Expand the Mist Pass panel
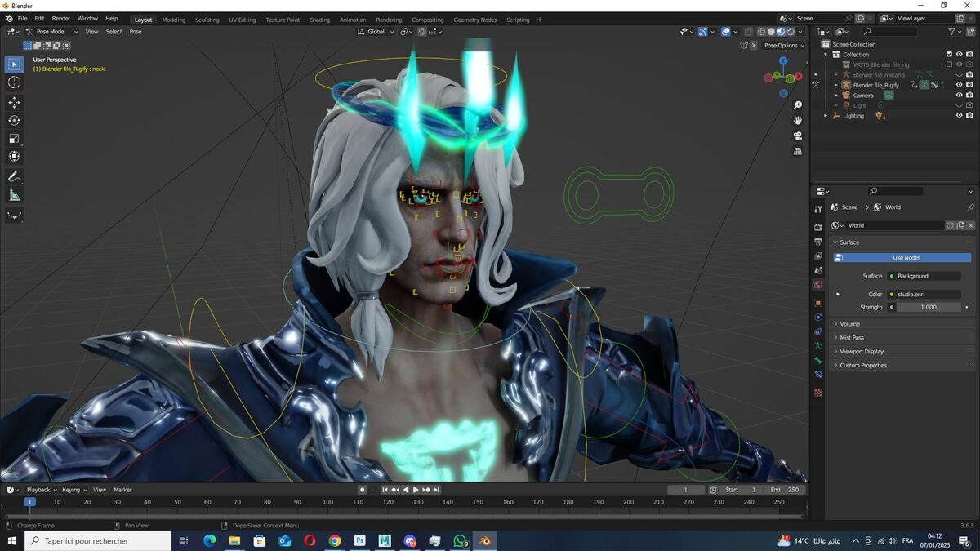This screenshot has height=551, width=980. [x=835, y=338]
